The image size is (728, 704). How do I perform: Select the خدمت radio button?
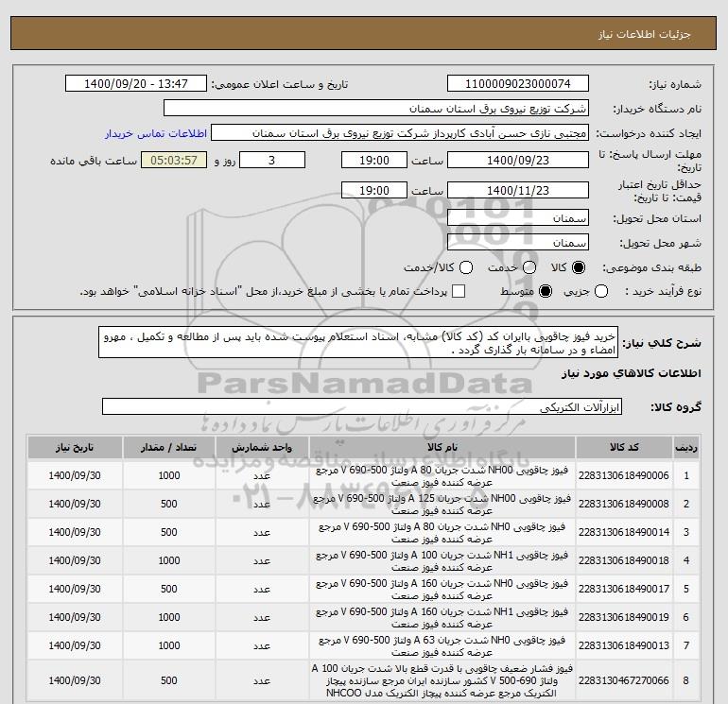[529, 267]
